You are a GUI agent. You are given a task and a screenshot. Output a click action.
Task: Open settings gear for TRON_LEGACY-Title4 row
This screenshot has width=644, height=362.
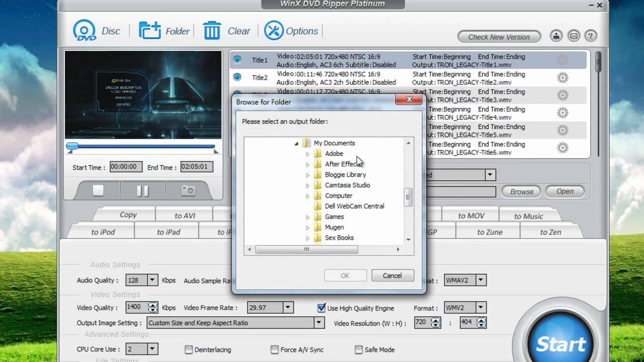click(x=562, y=113)
